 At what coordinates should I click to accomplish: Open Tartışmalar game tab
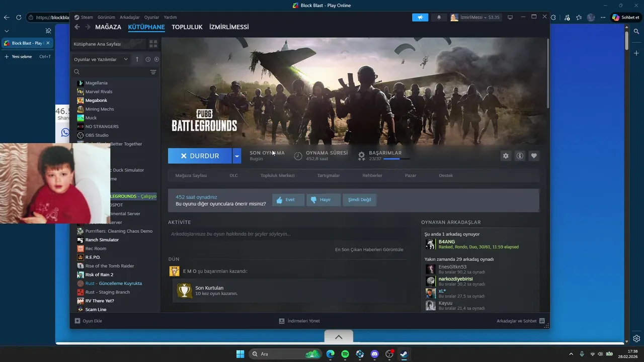coord(328,175)
